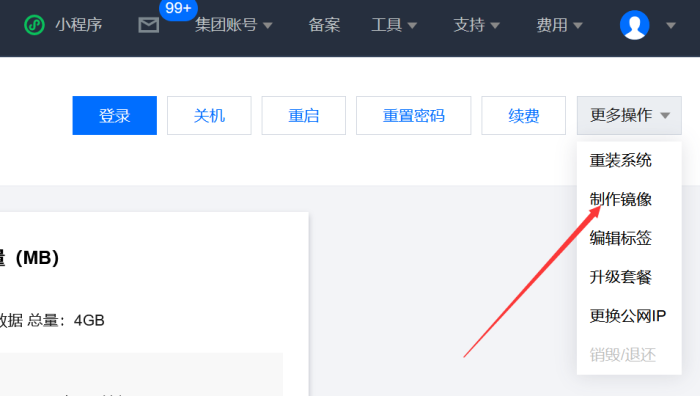Click the 重置密码 button
700x396 pixels.
tap(413, 115)
